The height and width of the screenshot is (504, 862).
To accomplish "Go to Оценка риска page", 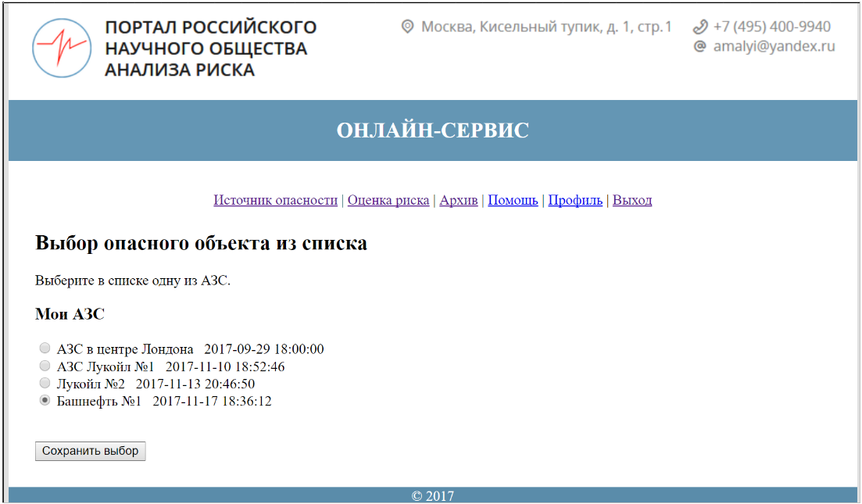I will pyautogui.click(x=388, y=200).
